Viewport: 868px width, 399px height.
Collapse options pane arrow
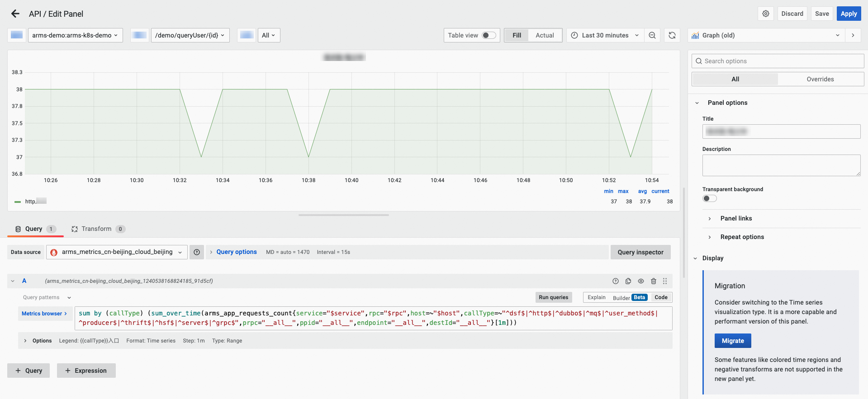(x=853, y=35)
